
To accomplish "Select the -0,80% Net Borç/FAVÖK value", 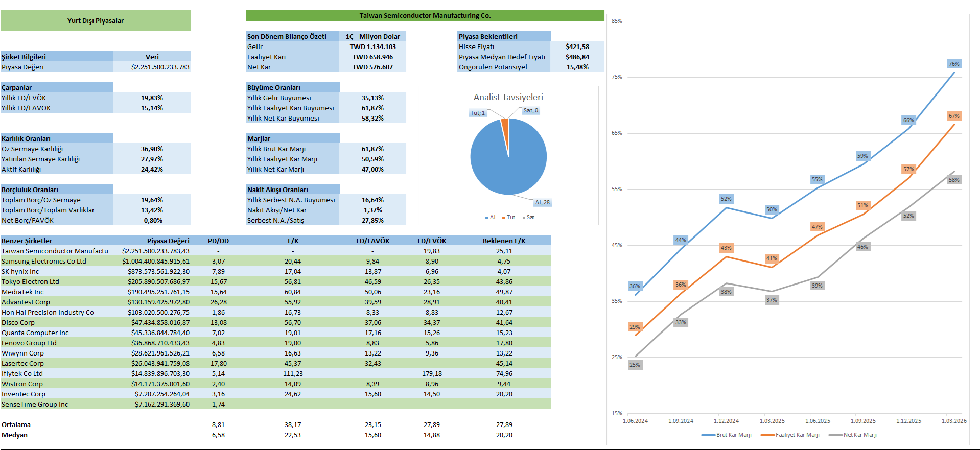I will (152, 220).
